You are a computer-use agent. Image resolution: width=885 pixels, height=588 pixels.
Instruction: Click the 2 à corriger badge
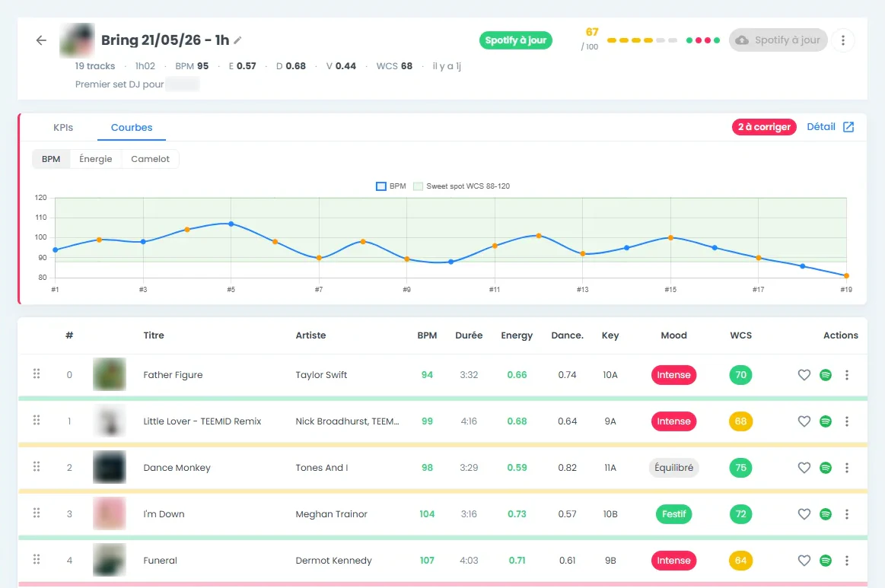pos(764,127)
